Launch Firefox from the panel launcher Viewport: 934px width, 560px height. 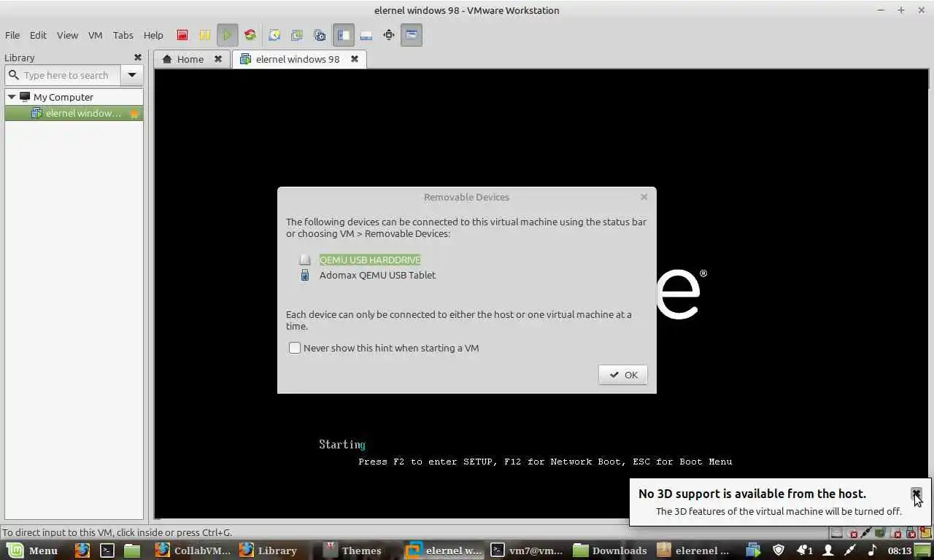[x=82, y=551]
